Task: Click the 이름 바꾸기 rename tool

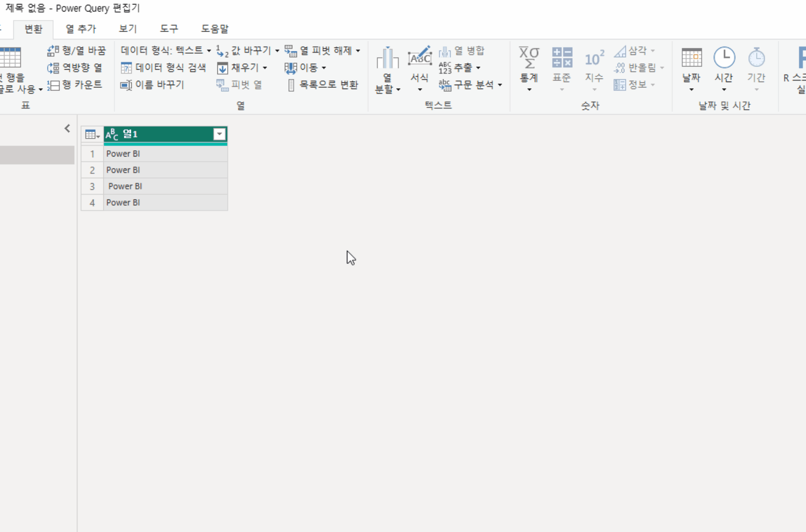Action: (152, 85)
